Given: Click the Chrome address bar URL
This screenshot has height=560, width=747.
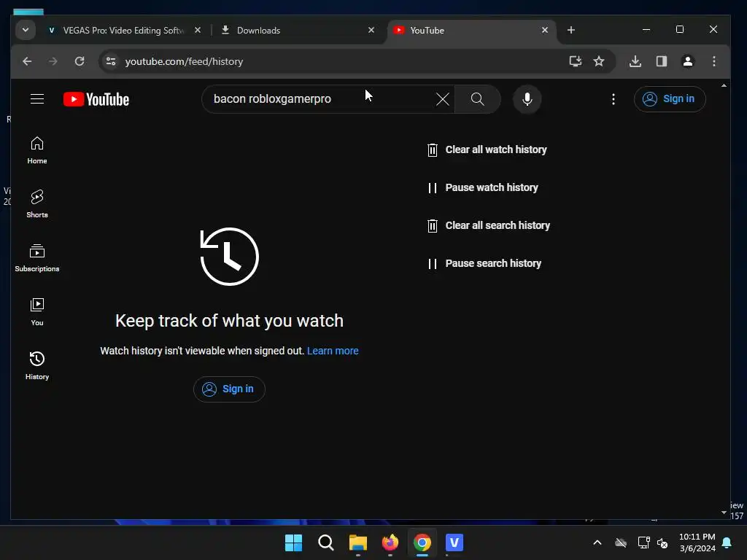Looking at the screenshot, I should click(x=184, y=61).
